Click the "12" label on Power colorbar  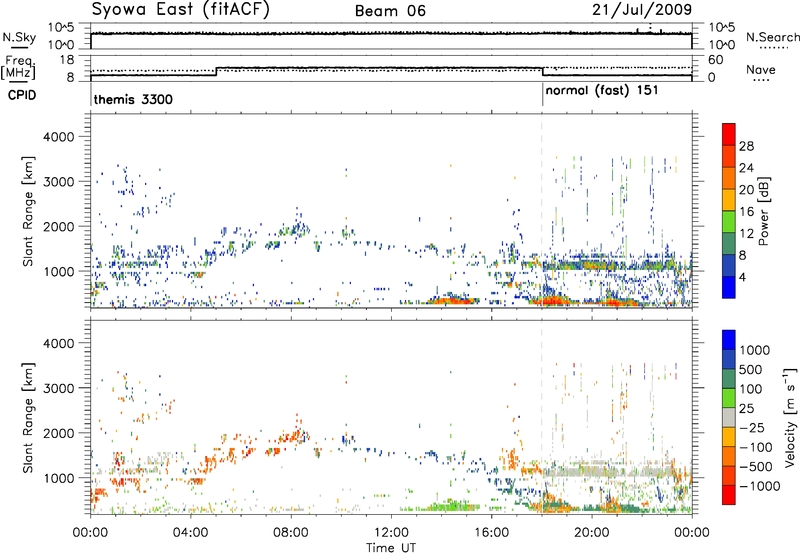click(746, 234)
